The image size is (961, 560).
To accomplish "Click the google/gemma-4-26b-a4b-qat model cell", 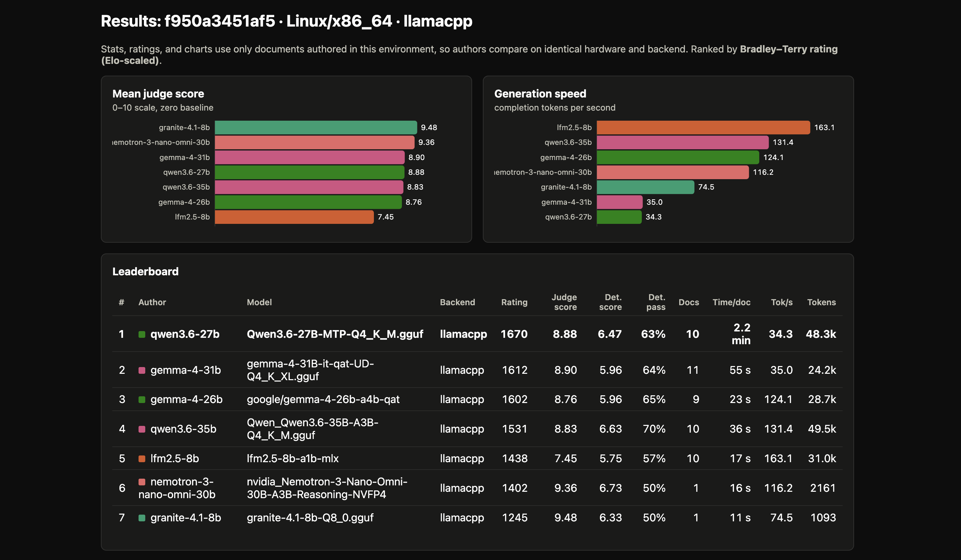I will (x=323, y=399).
